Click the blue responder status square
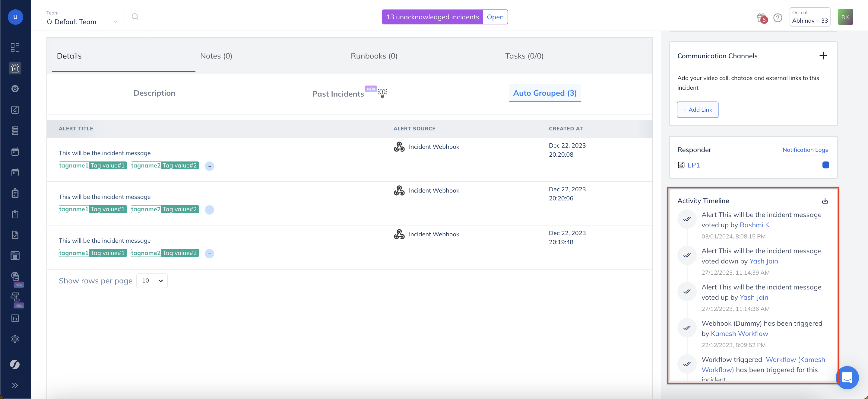This screenshot has height=399, width=868. [825, 165]
